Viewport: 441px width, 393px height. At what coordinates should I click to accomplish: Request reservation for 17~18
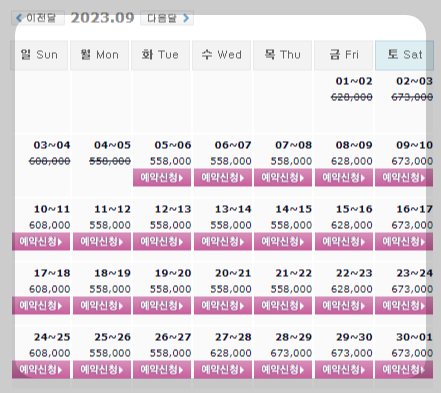pyautogui.click(x=41, y=305)
